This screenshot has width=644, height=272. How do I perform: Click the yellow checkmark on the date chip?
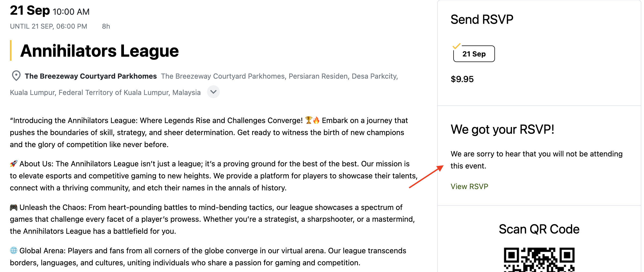pyautogui.click(x=456, y=46)
